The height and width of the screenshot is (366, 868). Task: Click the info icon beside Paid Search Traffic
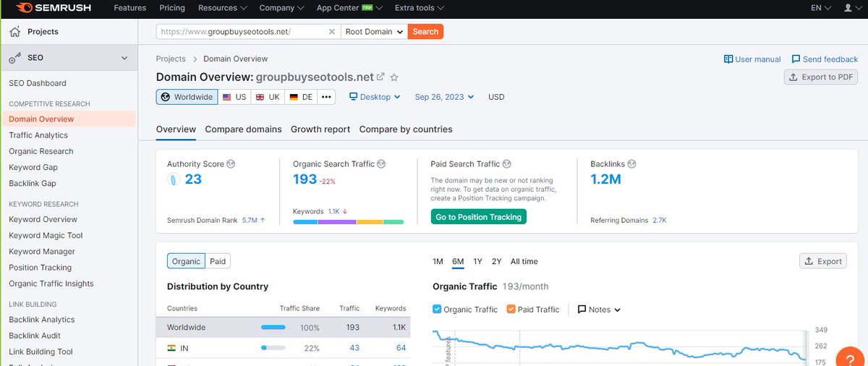507,164
